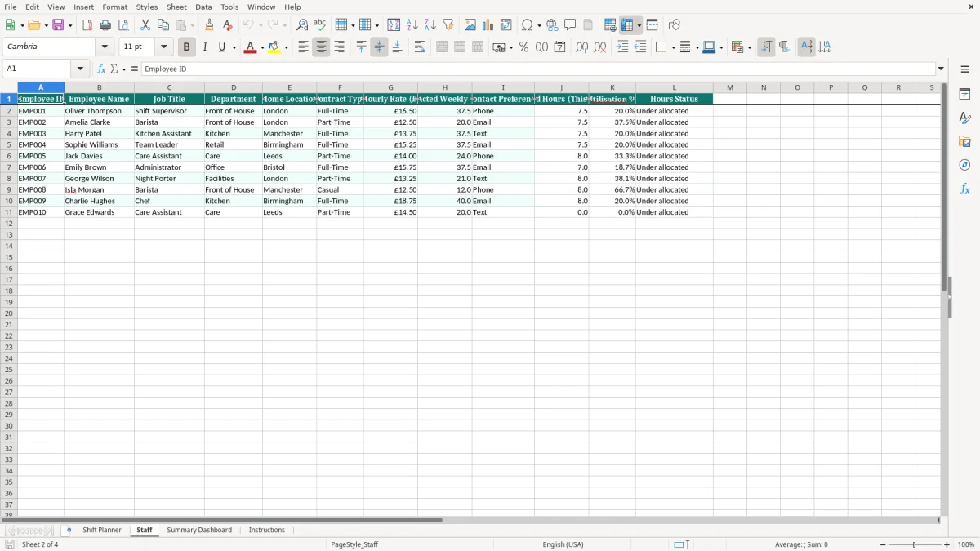Open the Sheet menu
Image resolution: width=980 pixels, height=551 pixels.
(x=176, y=7)
